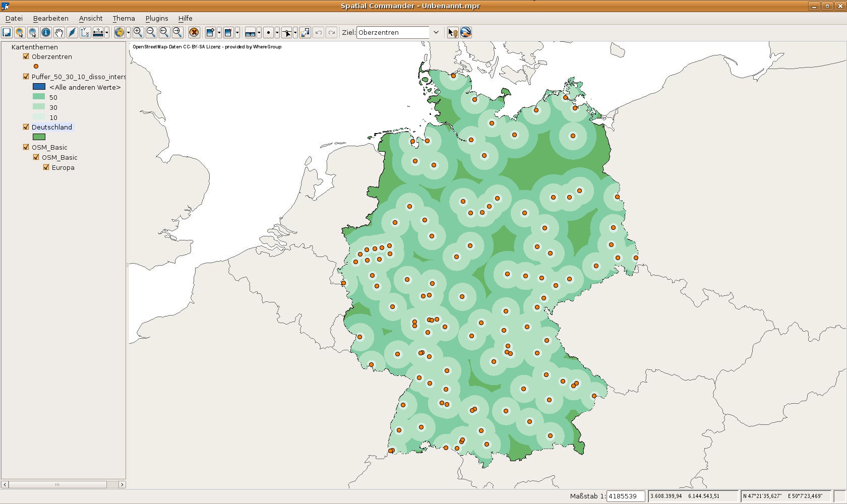Expand the globe tool dropdown arrow
Image resolution: width=847 pixels, height=504 pixels.
129,33
